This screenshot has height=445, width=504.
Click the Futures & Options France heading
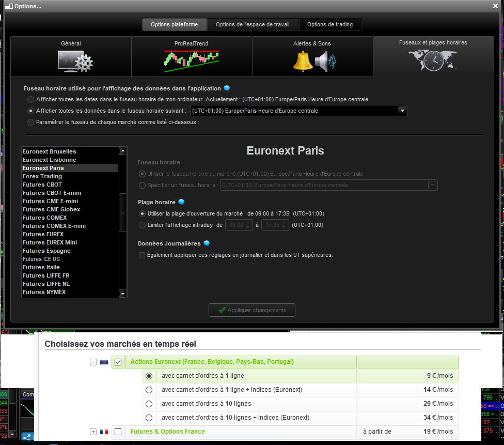click(x=167, y=432)
